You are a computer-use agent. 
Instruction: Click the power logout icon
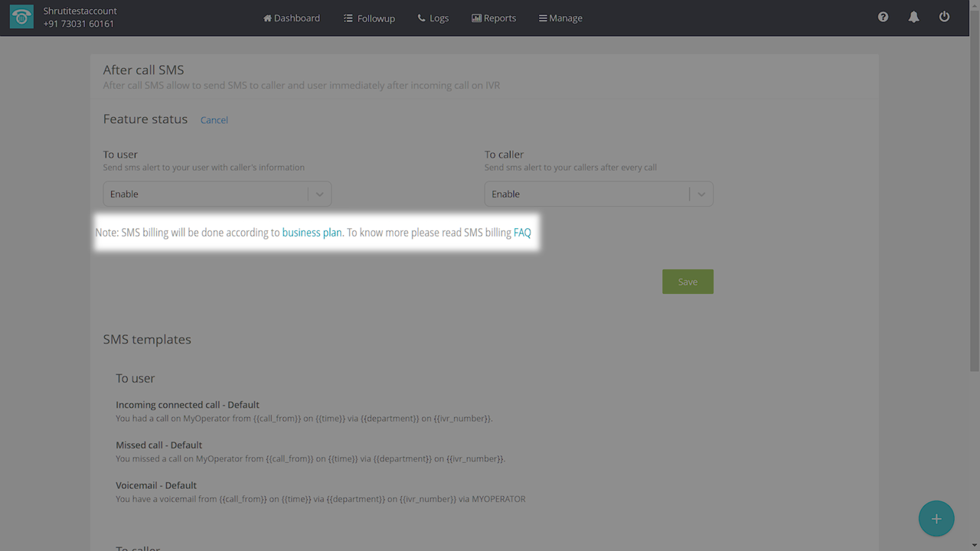click(944, 17)
